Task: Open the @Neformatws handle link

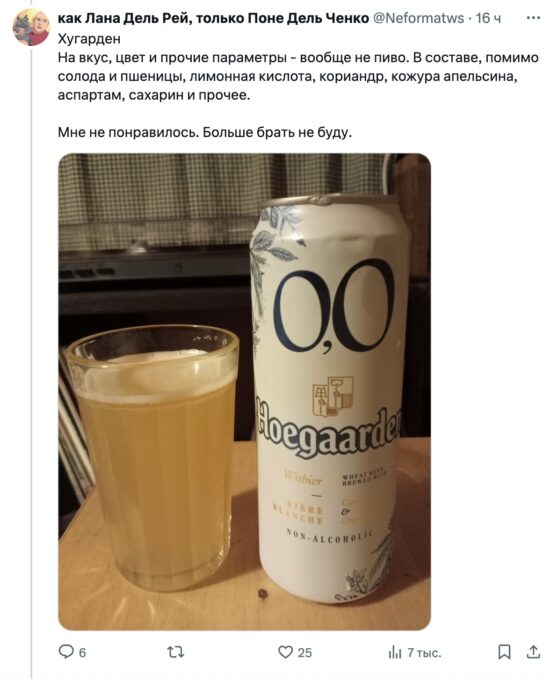Action: (419, 18)
